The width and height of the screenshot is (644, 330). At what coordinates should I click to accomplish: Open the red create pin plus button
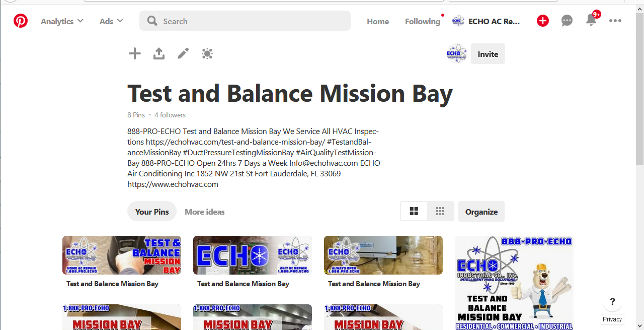click(x=542, y=21)
